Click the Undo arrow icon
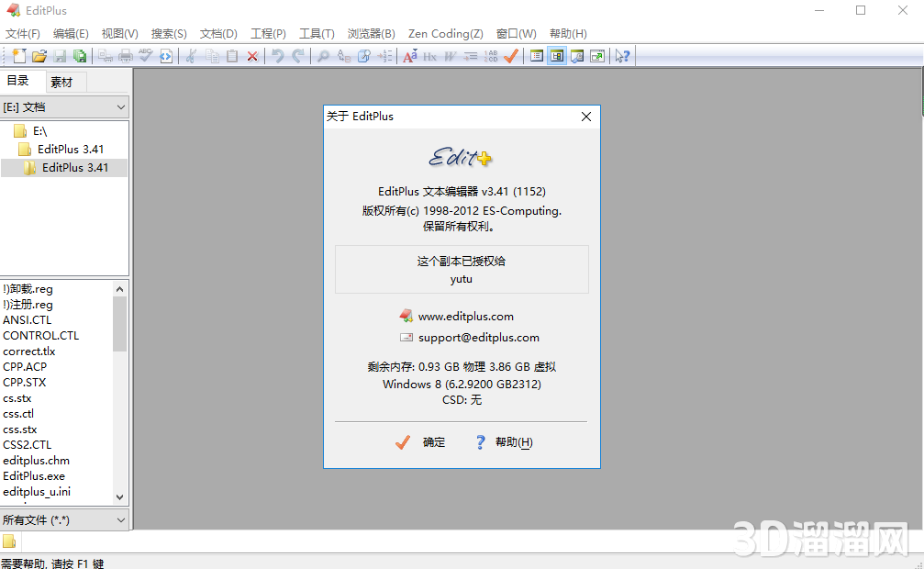Viewport: 924px width, 569px height. (x=277, y=56)
